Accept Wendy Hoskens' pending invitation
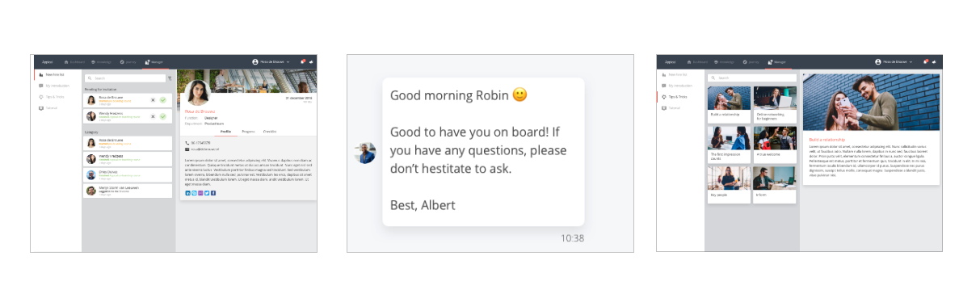Screen dimensions: 980x298 tap(162, 116)
